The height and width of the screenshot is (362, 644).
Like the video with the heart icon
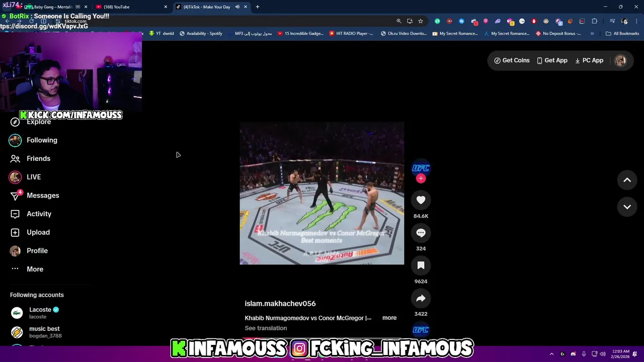point(421,200)
